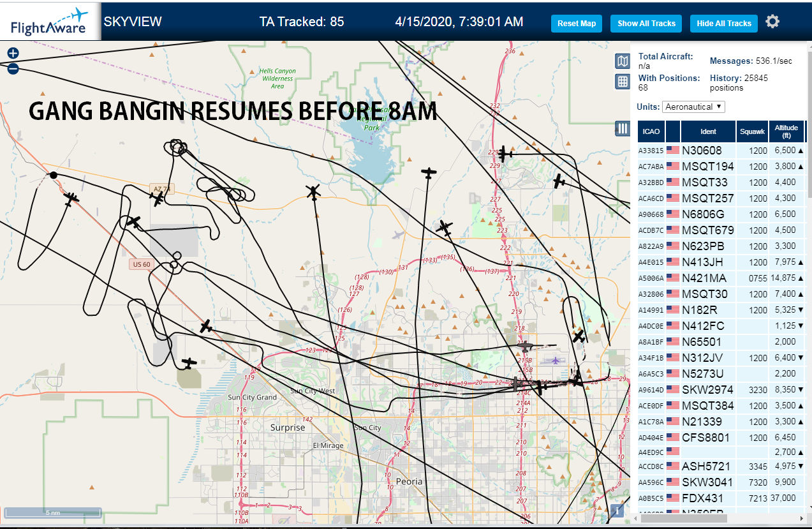Image resolution: width=812 pixels, height=529 pixels.
Task: Select aircraft row N30608
Action: point(721,151)
